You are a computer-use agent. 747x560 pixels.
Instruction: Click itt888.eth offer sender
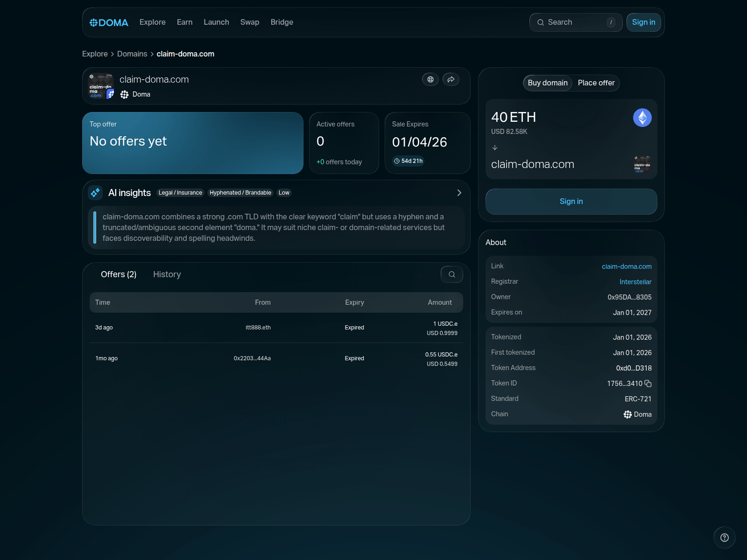click(258, 328)
